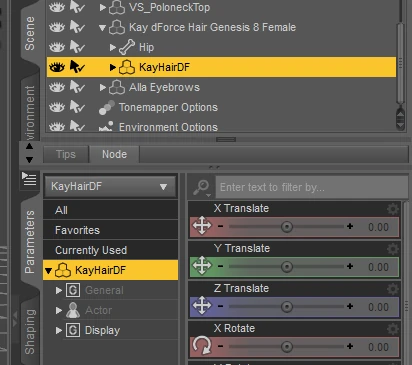Click the Alla Eyebrows figure icon
Screen dimensions: 412x365
117,87
